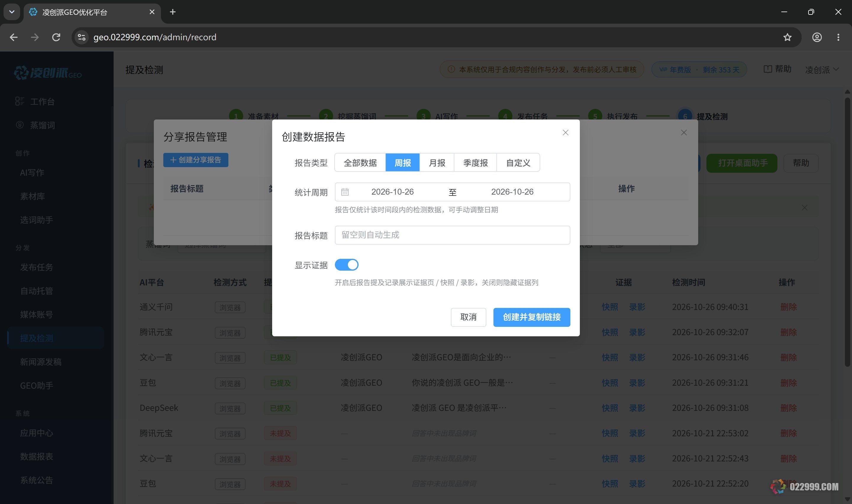This screenshot has width=852, height=504.
Task: Close the 分享报告管理 dialog
Action: coord(684,133)
